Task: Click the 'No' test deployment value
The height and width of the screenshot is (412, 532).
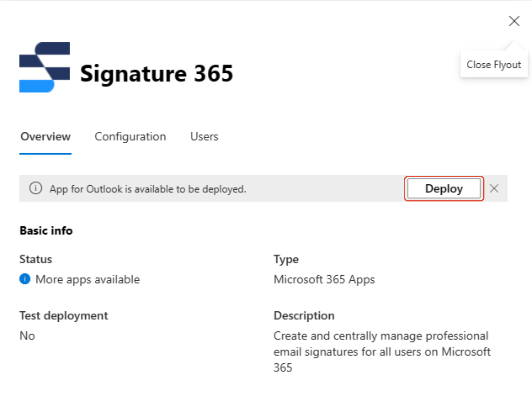Action: click(x=27, y=336)
